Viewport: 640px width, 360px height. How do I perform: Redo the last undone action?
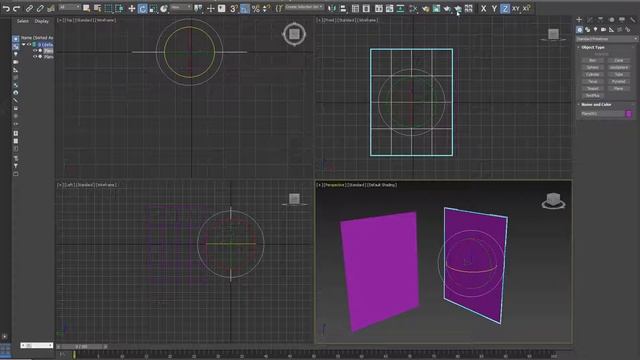17,9
